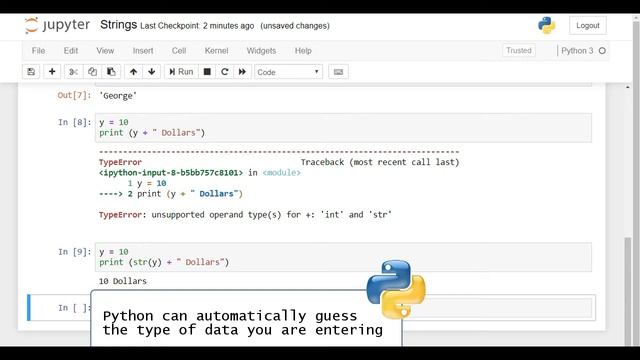Move selected cell down arrow
The image size is (640, 360).
151,72
